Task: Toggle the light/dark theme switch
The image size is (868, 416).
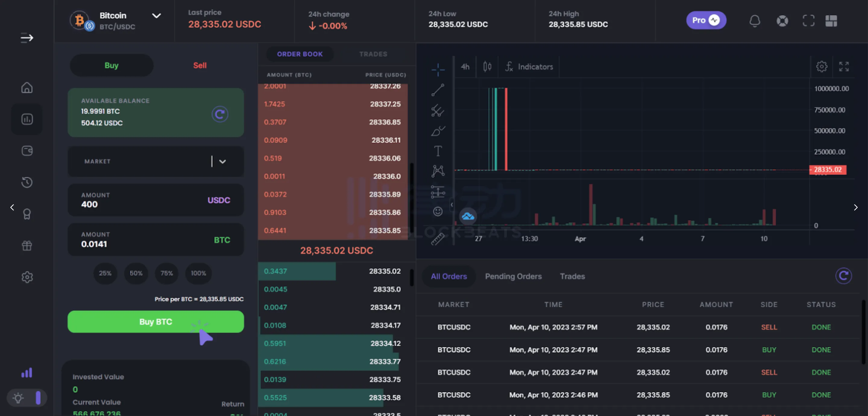Action: point(27,398)
